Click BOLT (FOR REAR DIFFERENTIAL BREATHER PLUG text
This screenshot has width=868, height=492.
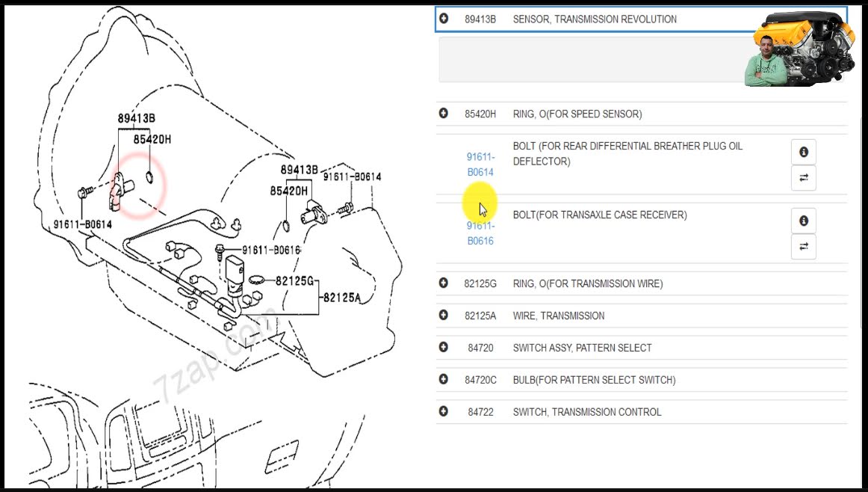pos(627,153)
